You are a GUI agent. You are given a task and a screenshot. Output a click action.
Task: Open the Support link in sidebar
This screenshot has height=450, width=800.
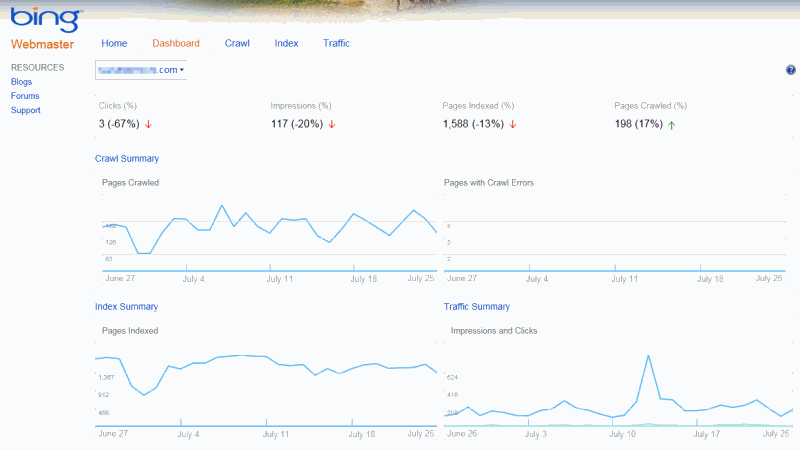(x=26, y=110)
